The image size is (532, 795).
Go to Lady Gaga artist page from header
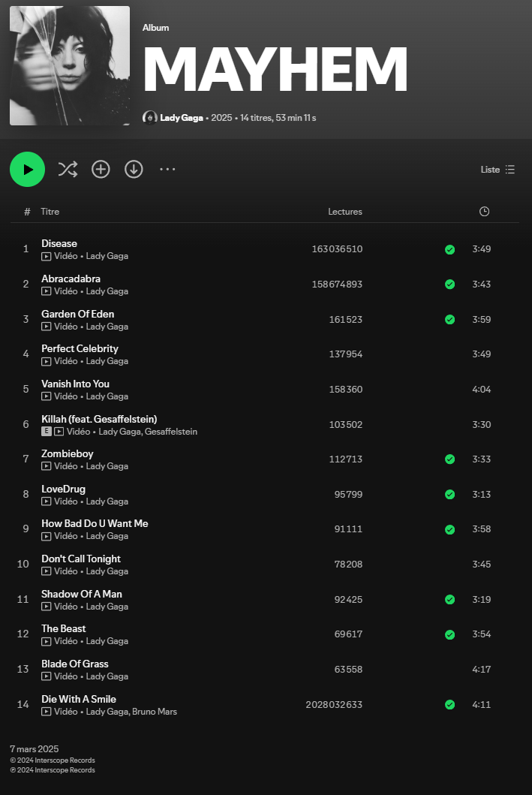pos(182,118)
